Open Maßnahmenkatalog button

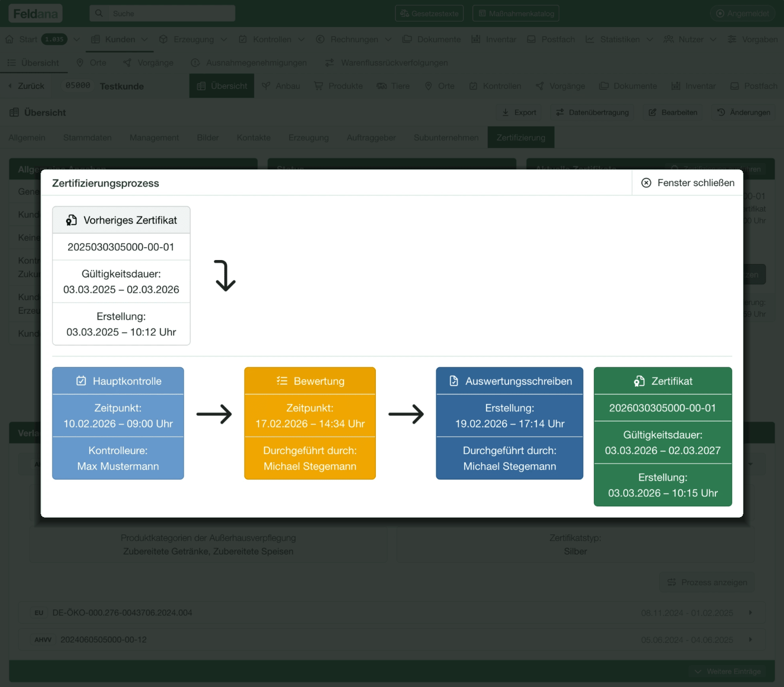point(516,13)
